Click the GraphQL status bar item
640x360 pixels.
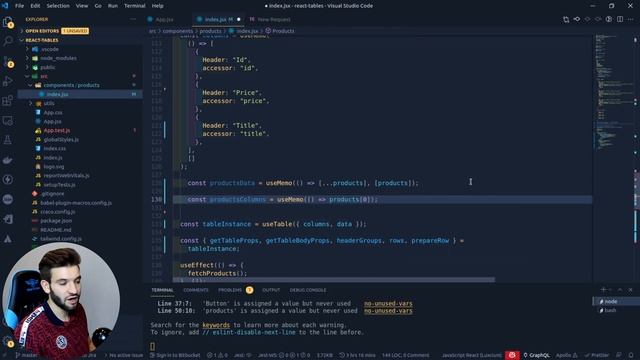[536, 355]
